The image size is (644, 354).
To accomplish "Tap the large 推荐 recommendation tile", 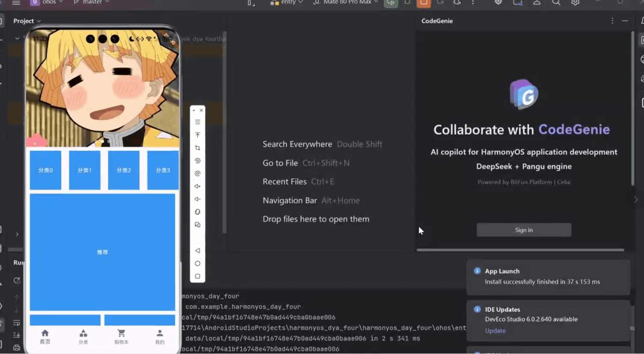I will click(102, 252).
